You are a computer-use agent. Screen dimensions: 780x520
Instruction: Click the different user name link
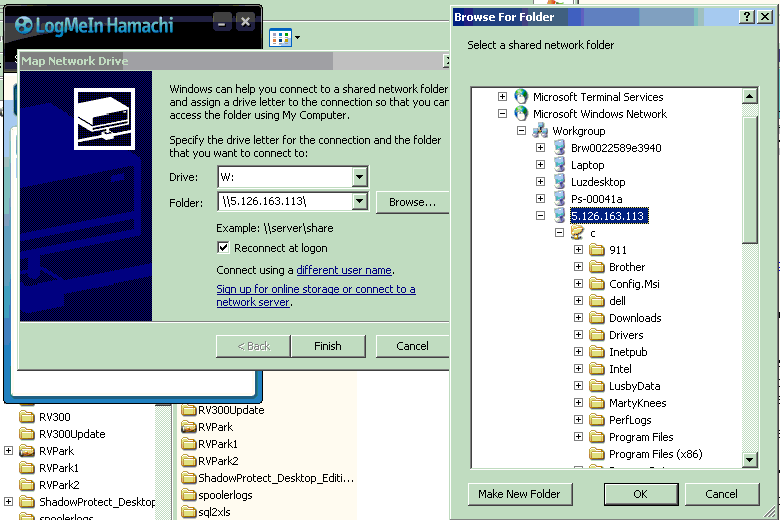click(x=344, y=270)
